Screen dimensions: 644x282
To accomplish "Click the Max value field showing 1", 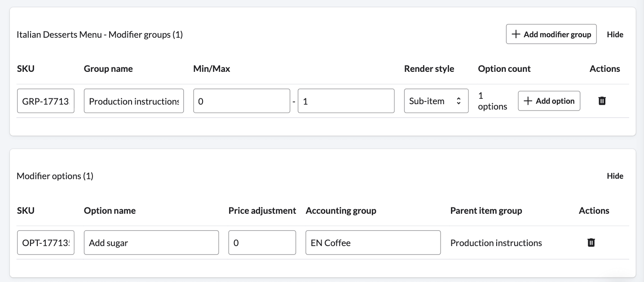I will click(x=346, y=101).
